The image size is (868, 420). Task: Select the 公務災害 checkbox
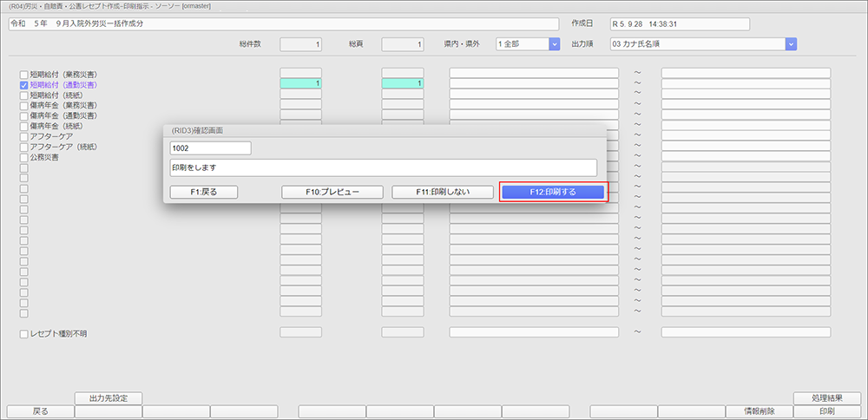(24, 158)
